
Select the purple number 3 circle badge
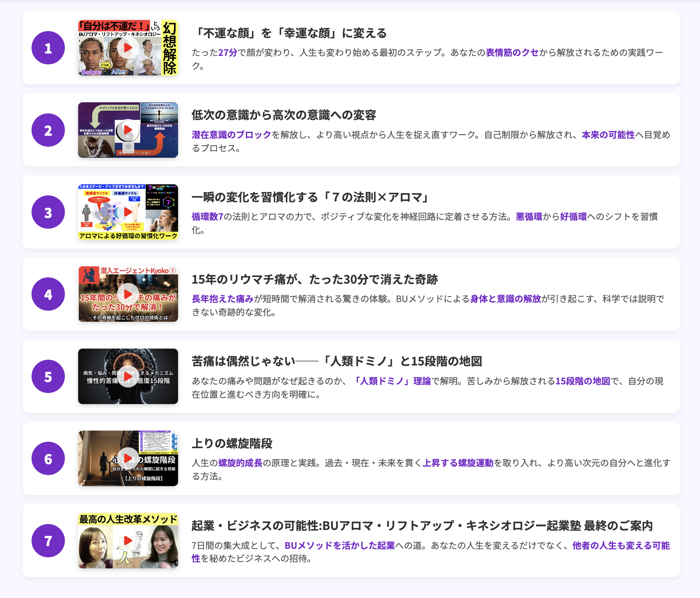[x=48, y=212]
